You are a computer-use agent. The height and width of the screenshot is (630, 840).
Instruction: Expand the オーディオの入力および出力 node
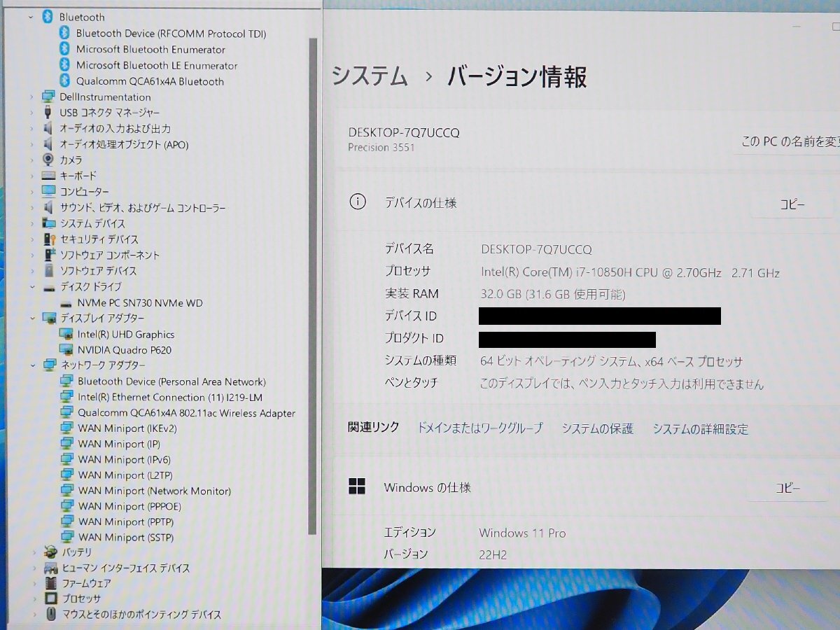tap(31, 129)
